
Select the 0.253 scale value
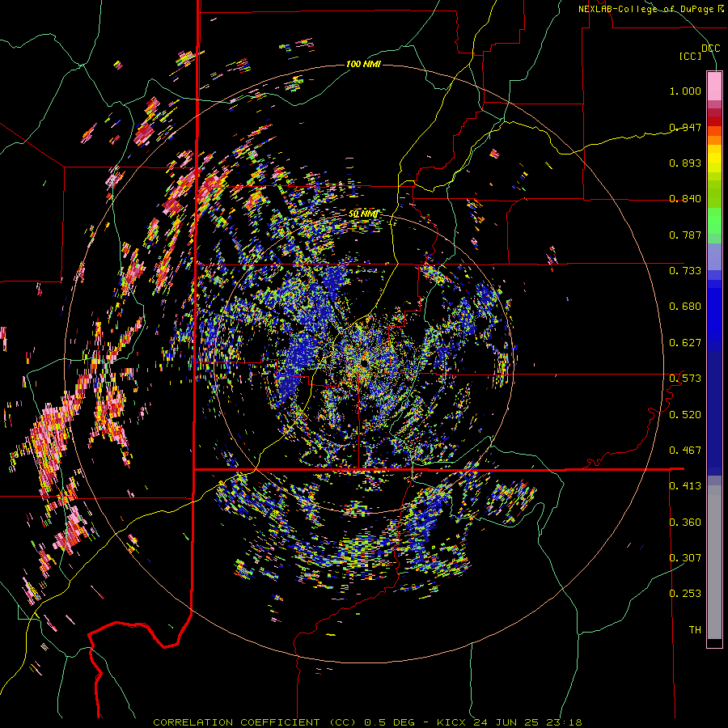pyautogui.click(x=685, y=594)
